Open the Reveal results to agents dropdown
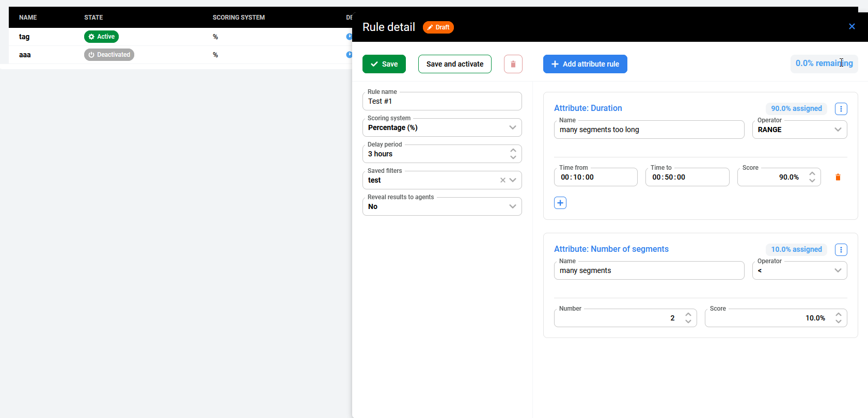The image size is (868, 418). (x=442, y=206)
